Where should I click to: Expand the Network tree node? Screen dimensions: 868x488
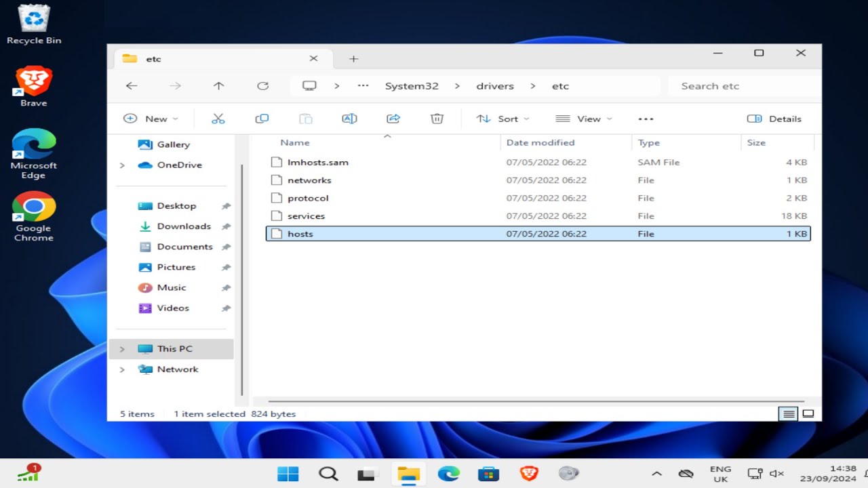tap(122, 369)
